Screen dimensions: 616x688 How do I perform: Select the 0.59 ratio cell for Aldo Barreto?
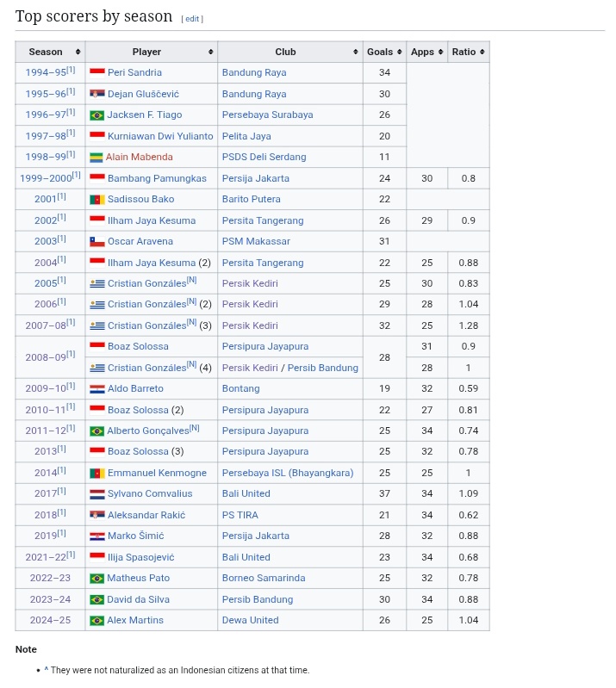click(468, 388)
